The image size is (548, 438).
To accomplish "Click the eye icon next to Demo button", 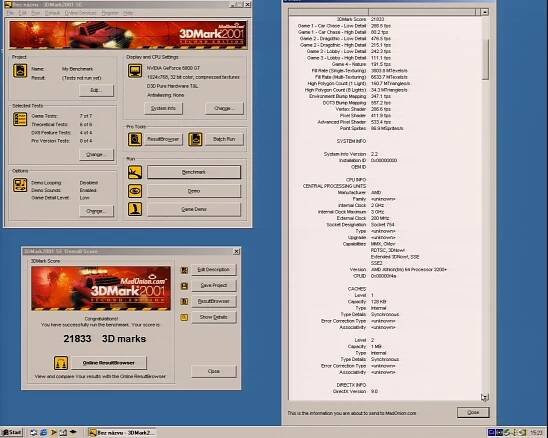I will point(135,191).
